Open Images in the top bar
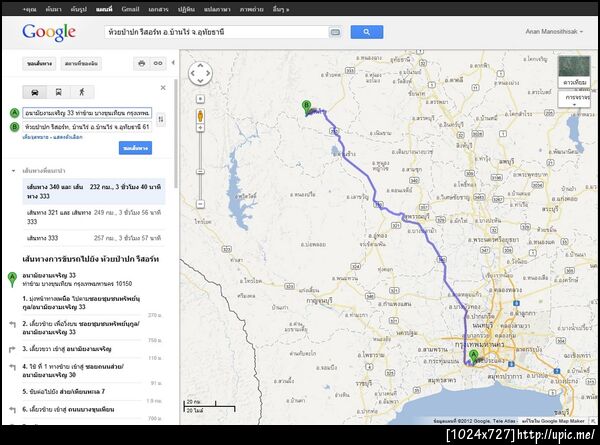 click(x=78, y=9)
